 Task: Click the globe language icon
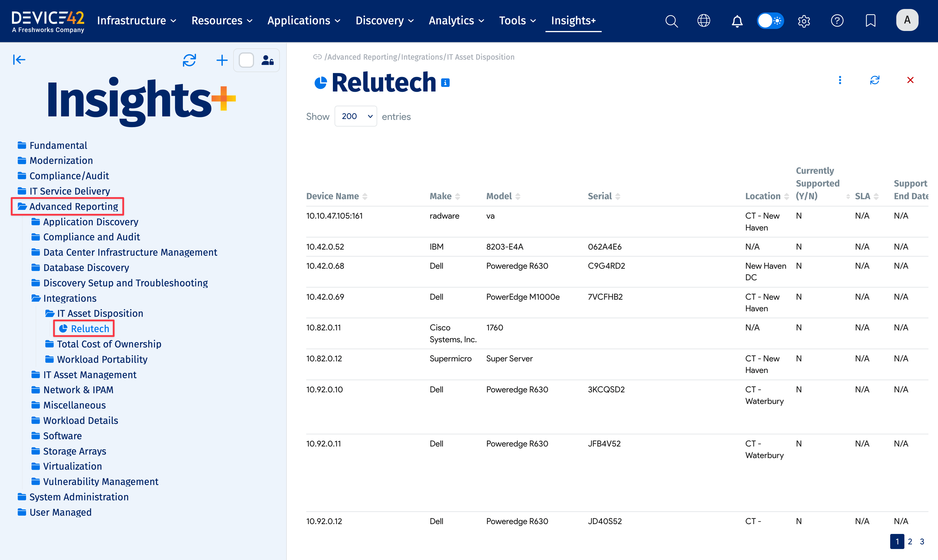tap(704, 21)
